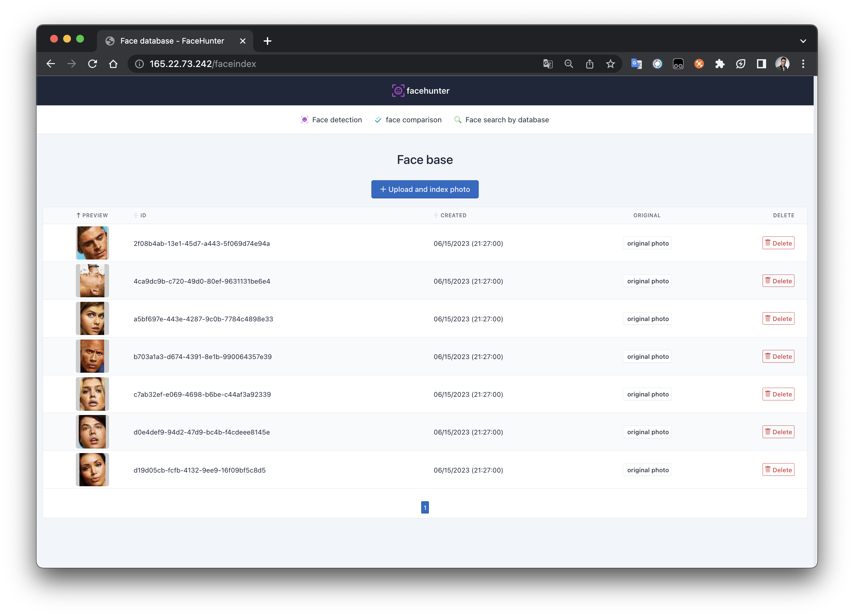Image resolution: width=854 pixels, height=616 pixels.
Task: Open Chrome's three-dot menu
Action: tap(803, 64)
